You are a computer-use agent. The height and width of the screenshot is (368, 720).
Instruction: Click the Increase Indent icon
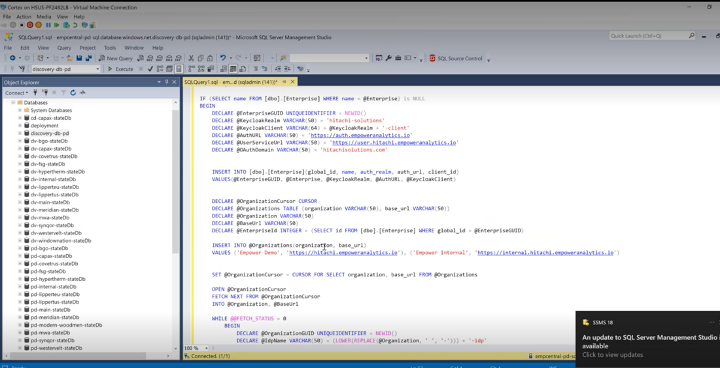click(x=287, y=69)
